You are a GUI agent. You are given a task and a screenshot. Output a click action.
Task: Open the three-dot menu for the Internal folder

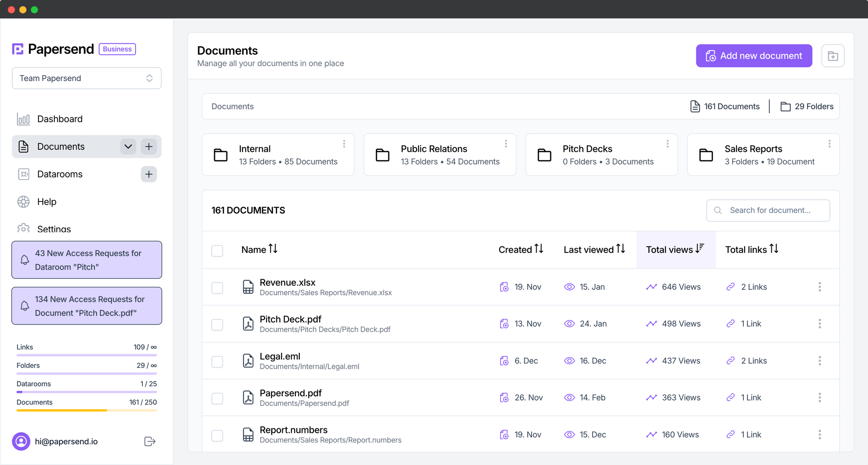click(x=344, y=143)
